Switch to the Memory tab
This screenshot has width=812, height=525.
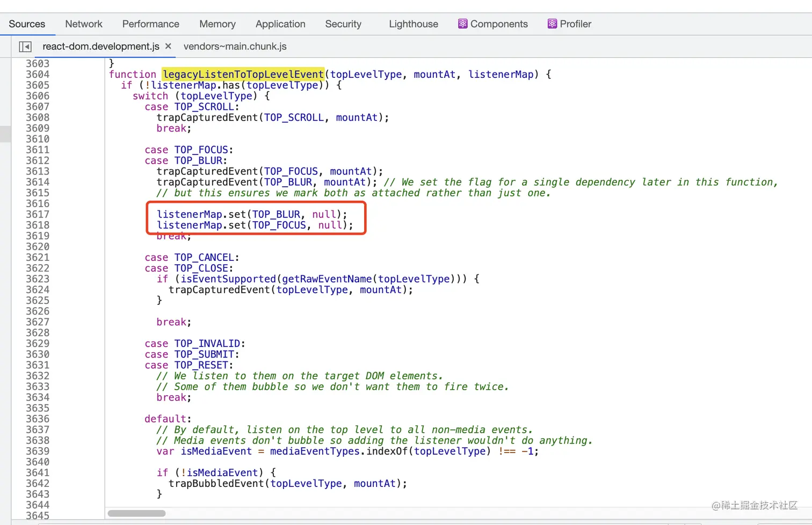coord(218,24)
